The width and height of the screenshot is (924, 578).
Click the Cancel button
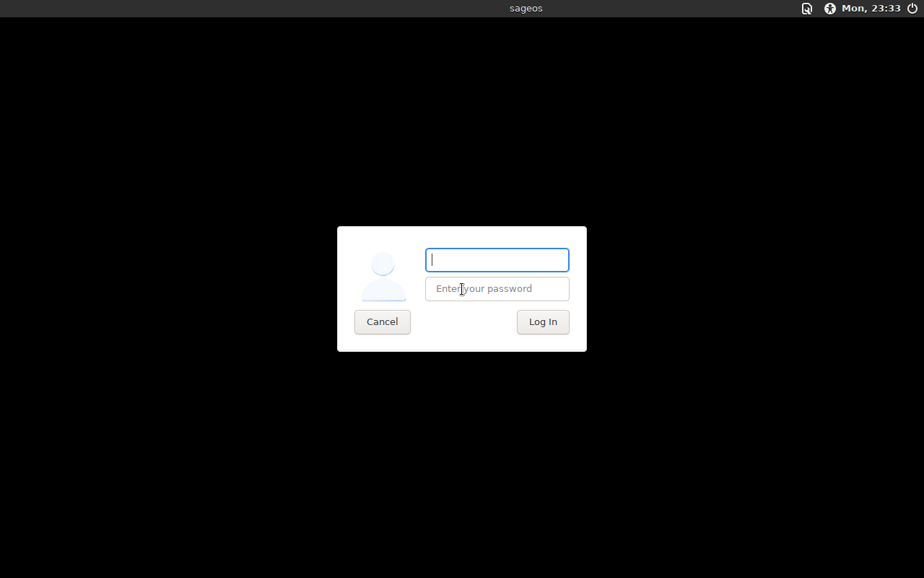(383, 322)
